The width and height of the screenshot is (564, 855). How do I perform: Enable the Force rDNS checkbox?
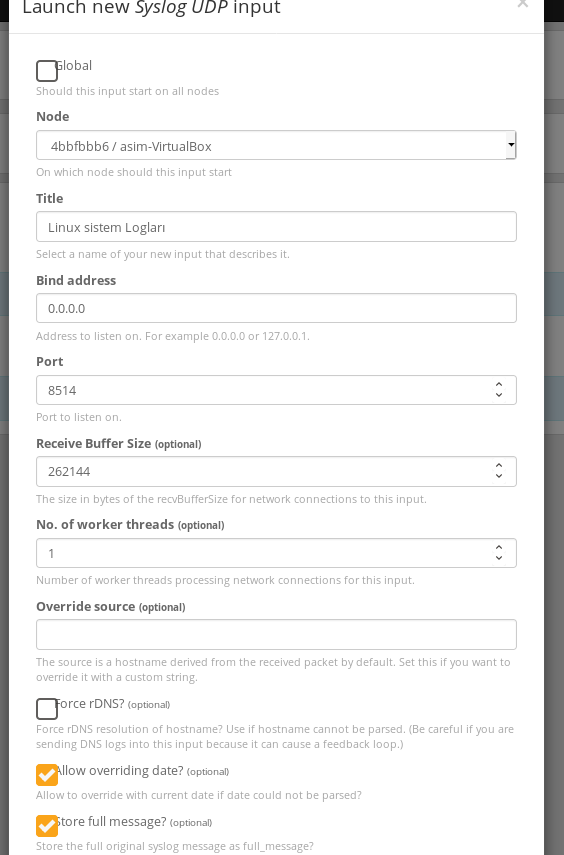(x=47, y=709)
